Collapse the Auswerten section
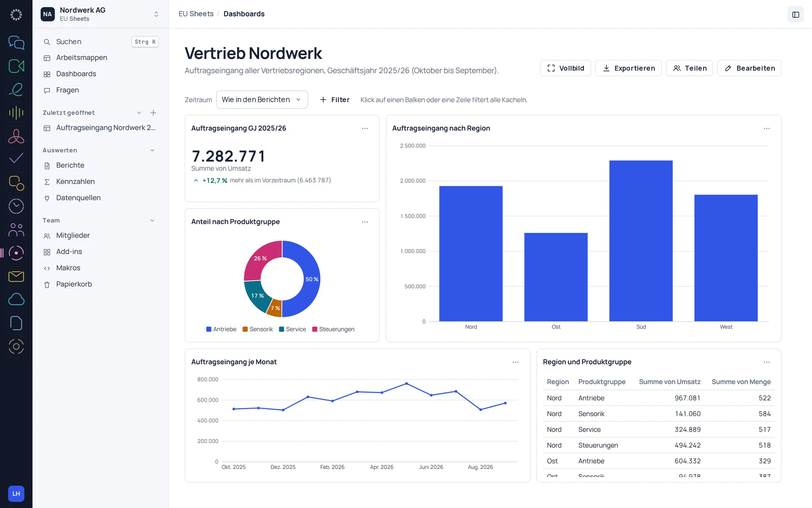This screenshot has height=508, width=812. point(152,150)
